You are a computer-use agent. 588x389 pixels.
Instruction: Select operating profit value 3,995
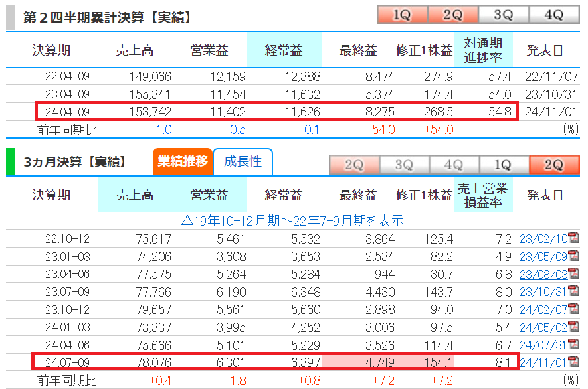tap(231, 327)
